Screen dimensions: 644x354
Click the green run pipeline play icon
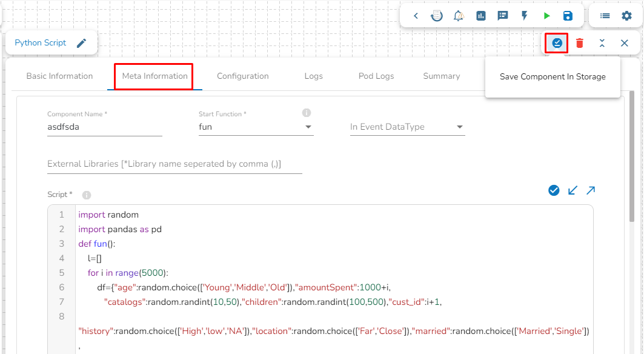click(546, 16)
